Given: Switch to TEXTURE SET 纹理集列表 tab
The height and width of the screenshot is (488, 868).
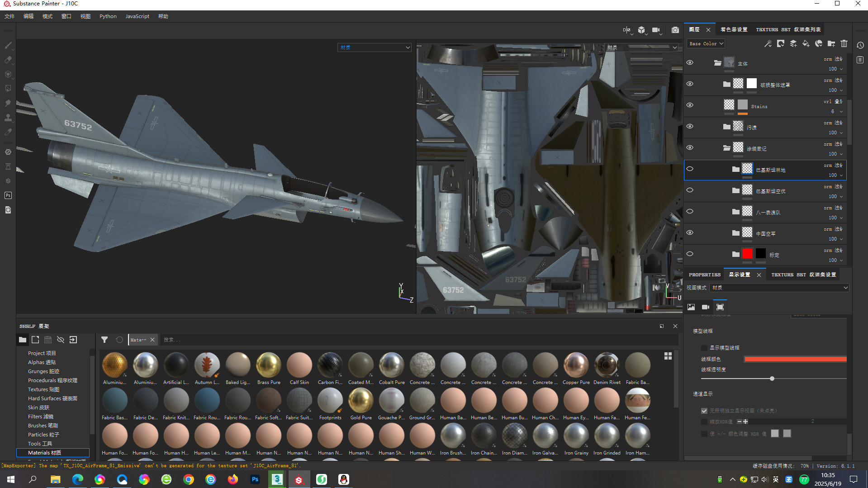Looking at the screenshot, I should (788, 29).
